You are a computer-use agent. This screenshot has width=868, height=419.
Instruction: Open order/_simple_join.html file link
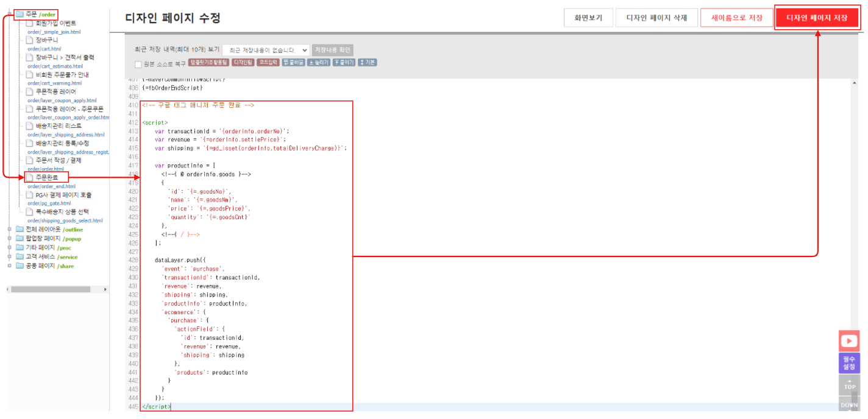[54, 32]
